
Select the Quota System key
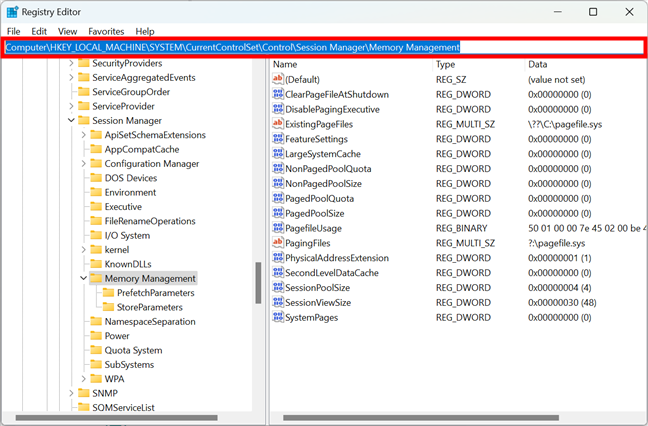point(133,350)
